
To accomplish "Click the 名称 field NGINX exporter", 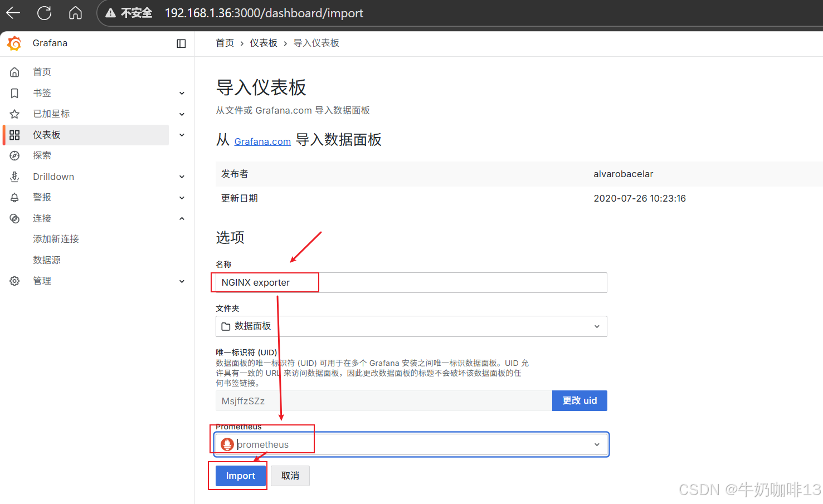I will click(x=411, y=282).
